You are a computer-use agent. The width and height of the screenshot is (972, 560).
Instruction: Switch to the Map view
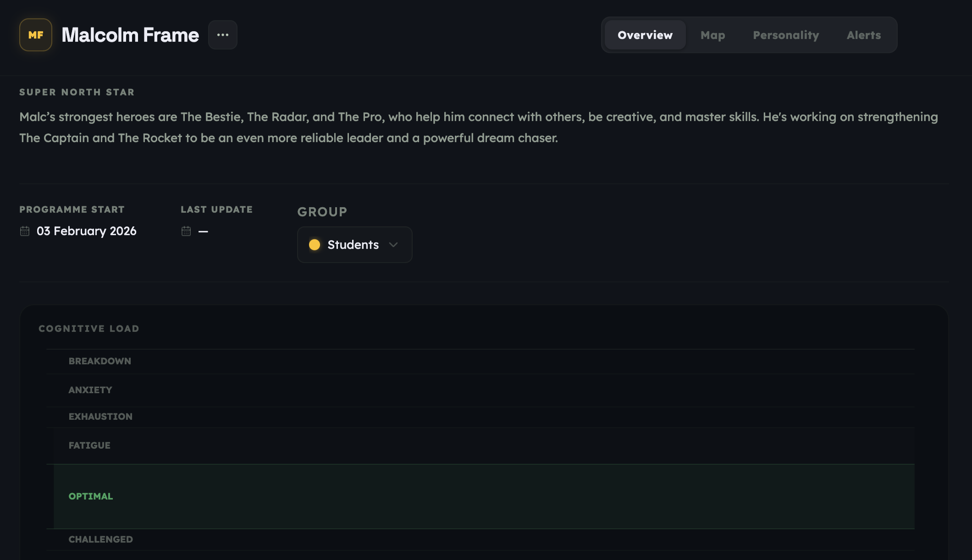tap(713, 35)
